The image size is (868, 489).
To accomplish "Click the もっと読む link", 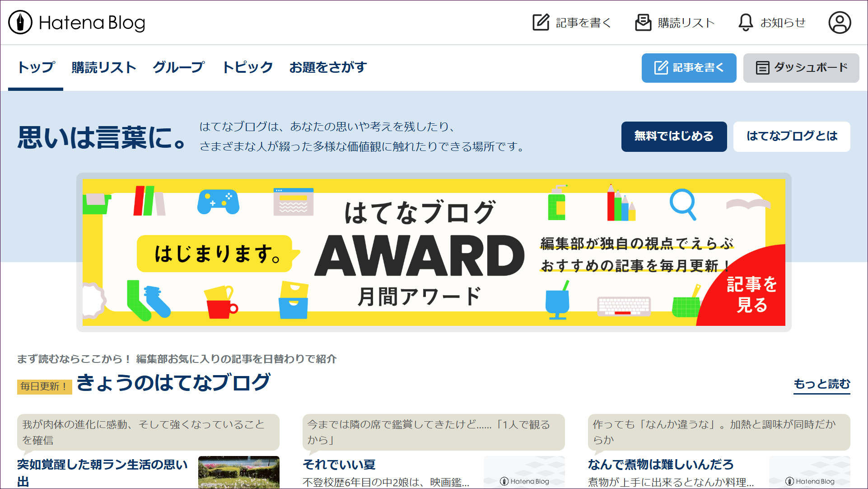I will 821,384.
